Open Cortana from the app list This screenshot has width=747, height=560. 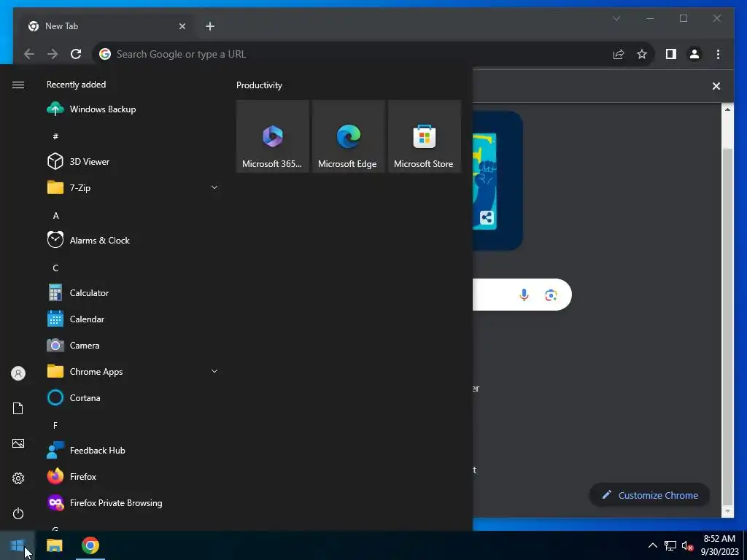tap(133, 397)
